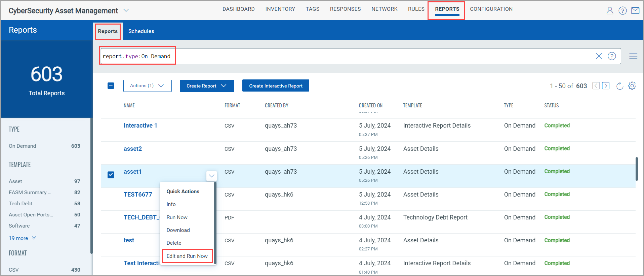Viewport: 644px width, 276px height.
Task: Open the Test Interactive report link
Action: (x=142, y=263)
